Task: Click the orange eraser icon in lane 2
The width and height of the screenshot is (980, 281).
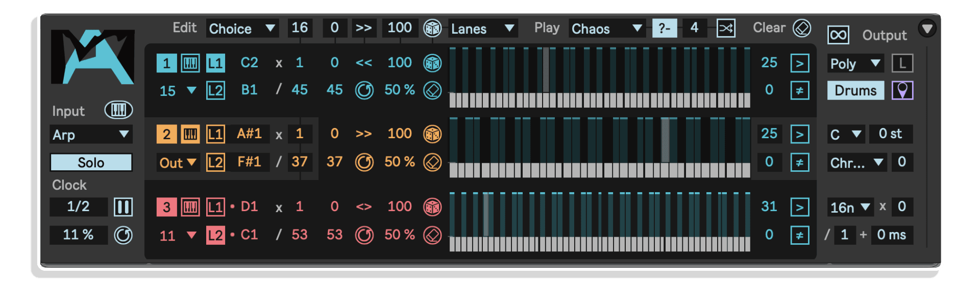Action: pyautogui.click(x=432, y=163)
